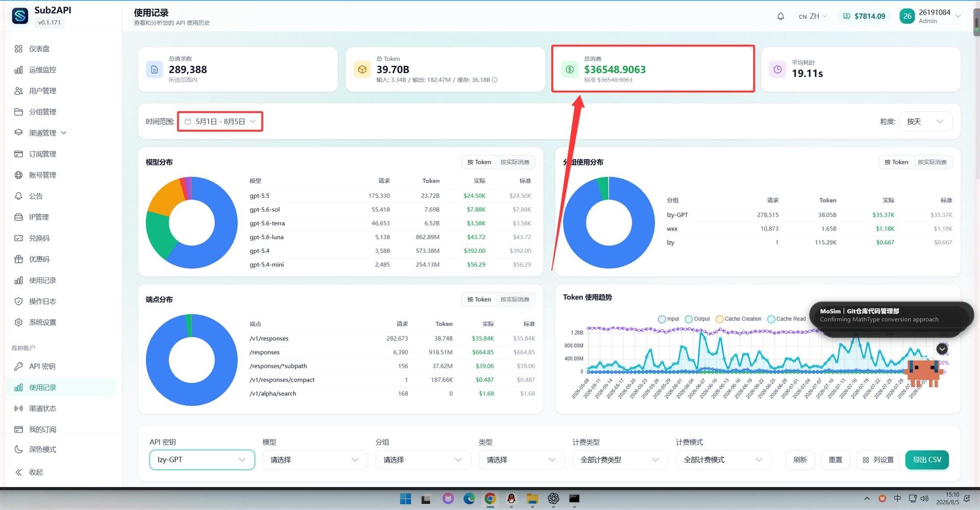This screenshot has height=510, width=980.
Task: Click the 公告 bell icon in sidebar
Action: 18,196
